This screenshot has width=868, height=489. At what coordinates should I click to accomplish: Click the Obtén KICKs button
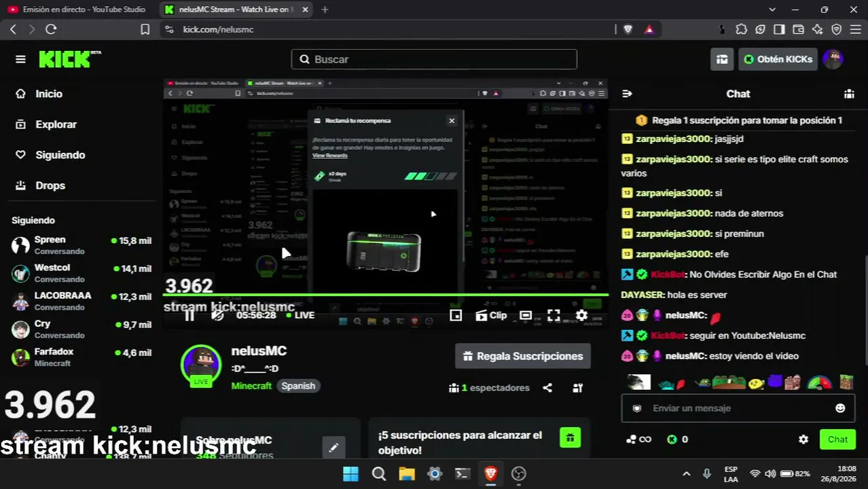click(x=778, y=59)
